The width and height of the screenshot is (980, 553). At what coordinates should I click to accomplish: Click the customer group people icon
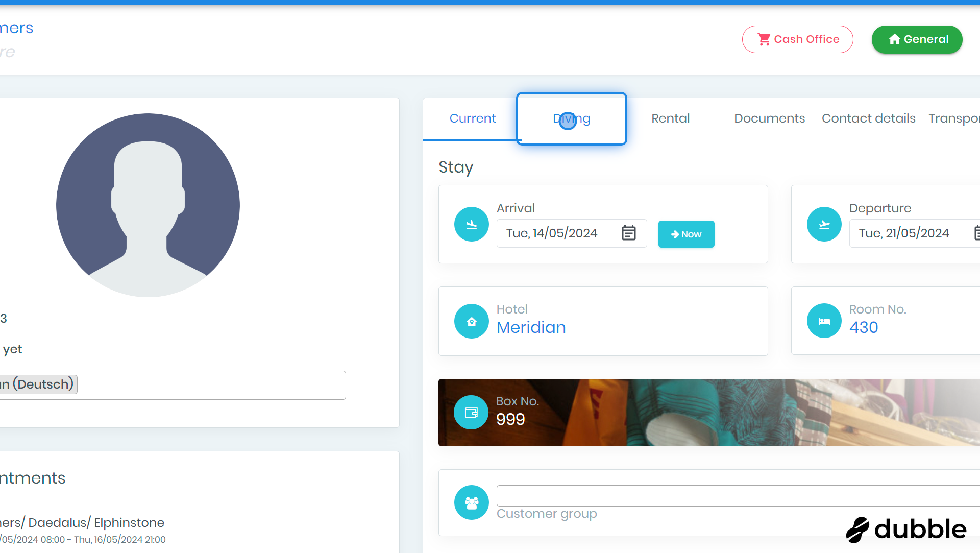[x=472, y=502]
